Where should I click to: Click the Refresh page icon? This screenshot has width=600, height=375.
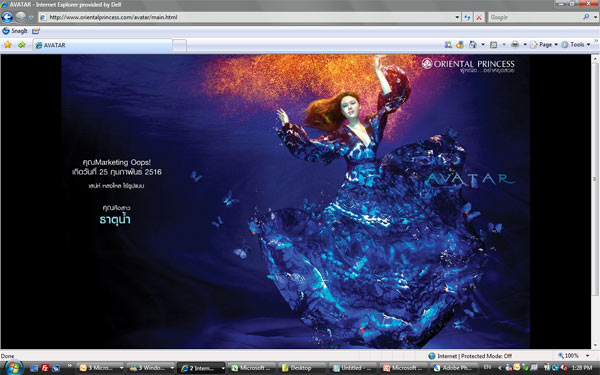467,17
